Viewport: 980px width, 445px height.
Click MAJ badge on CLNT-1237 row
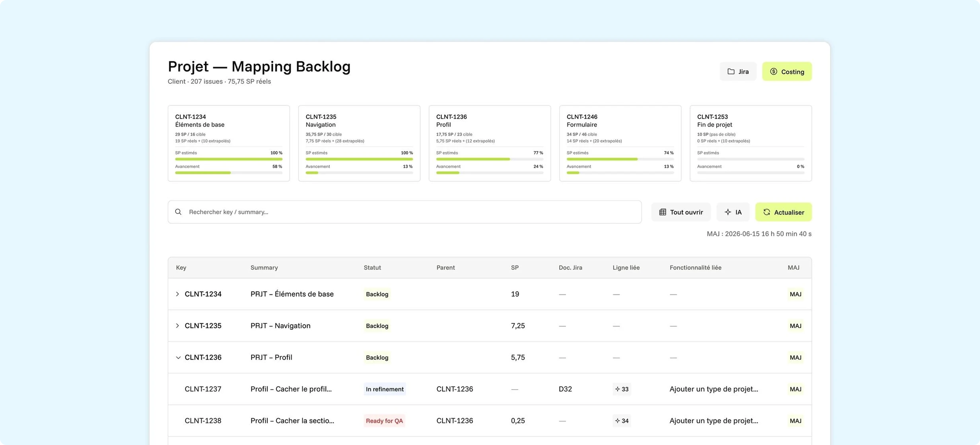coord(795,389)
